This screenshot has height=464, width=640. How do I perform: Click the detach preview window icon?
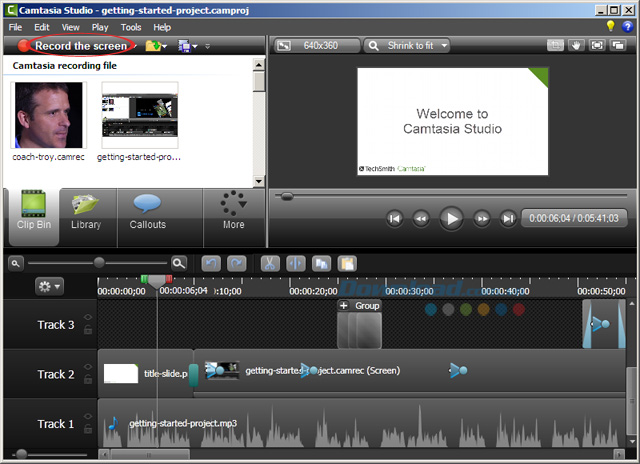pos(618,45)
